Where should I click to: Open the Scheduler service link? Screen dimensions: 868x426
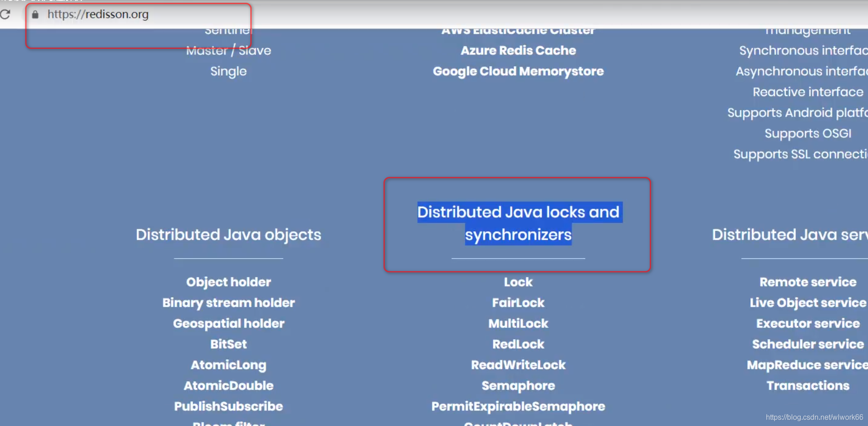(x=808, y=344)
